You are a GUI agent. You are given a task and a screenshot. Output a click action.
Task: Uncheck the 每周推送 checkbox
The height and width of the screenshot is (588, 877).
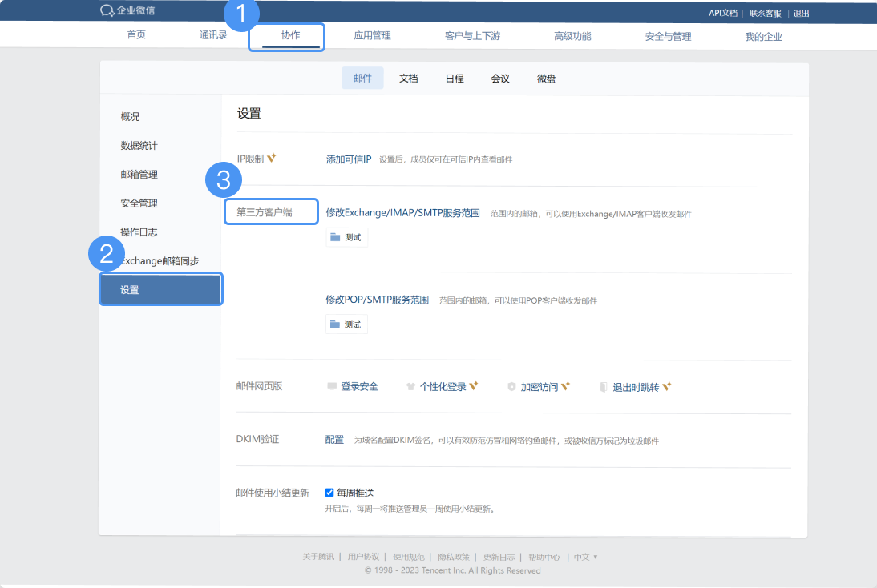pos(329,493)
